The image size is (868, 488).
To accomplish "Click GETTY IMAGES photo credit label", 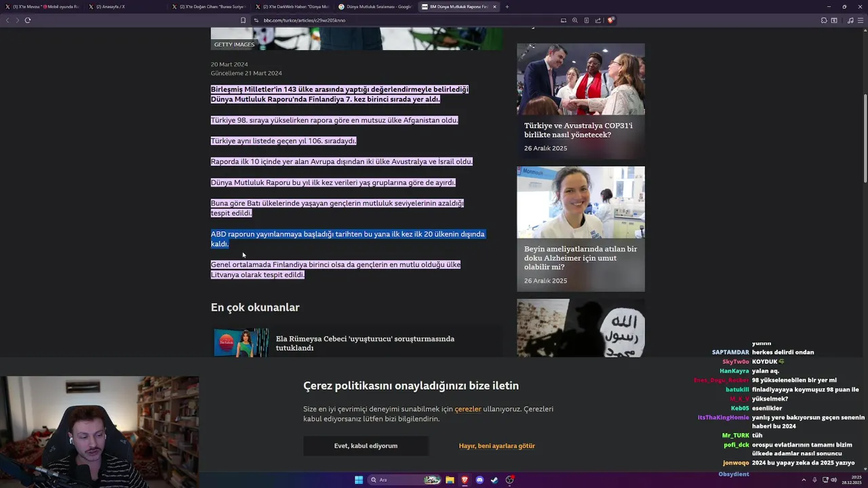I will tap(235, 45).
